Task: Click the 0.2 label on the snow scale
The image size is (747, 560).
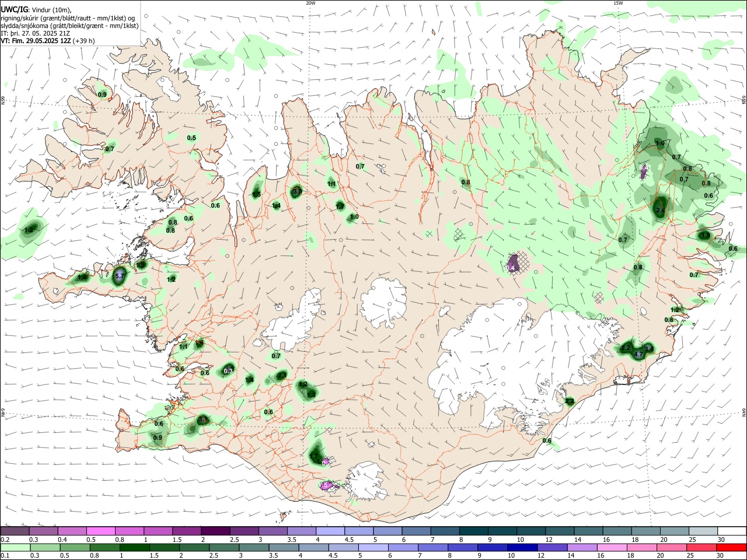Action: point(5,540)
